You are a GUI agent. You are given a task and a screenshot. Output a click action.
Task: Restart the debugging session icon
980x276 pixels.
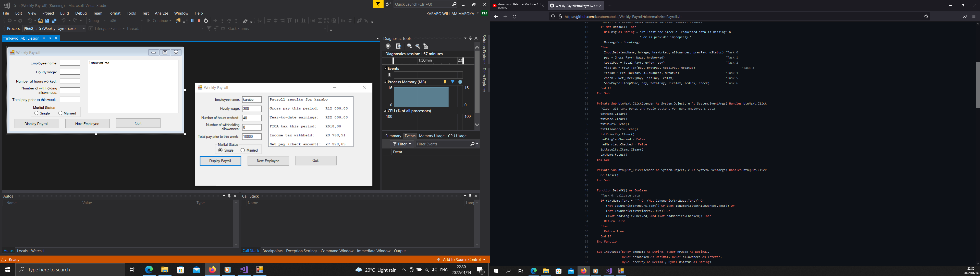coord(206,21)
